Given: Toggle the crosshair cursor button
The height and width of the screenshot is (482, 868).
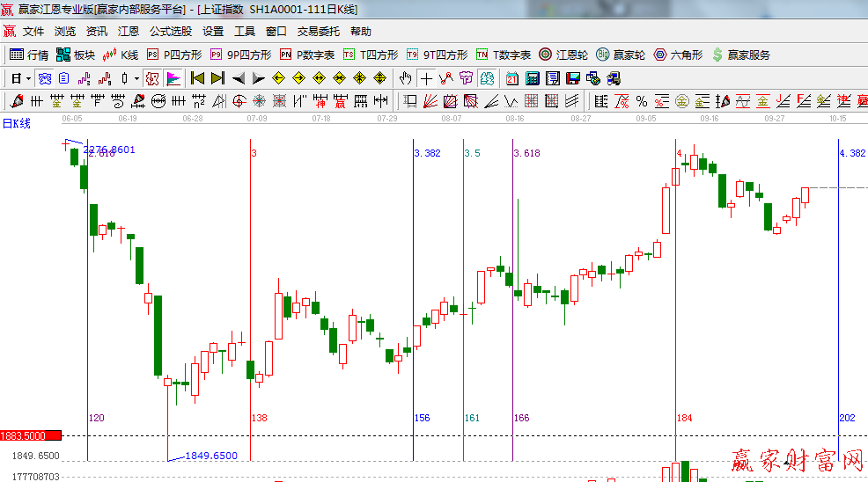Looking at the screenshot, I should [x=427, y=78].
